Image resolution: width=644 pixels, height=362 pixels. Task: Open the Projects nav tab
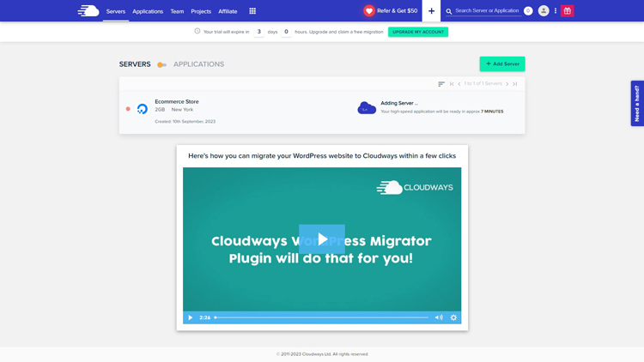pyautogui.click(x=201, y=11)
